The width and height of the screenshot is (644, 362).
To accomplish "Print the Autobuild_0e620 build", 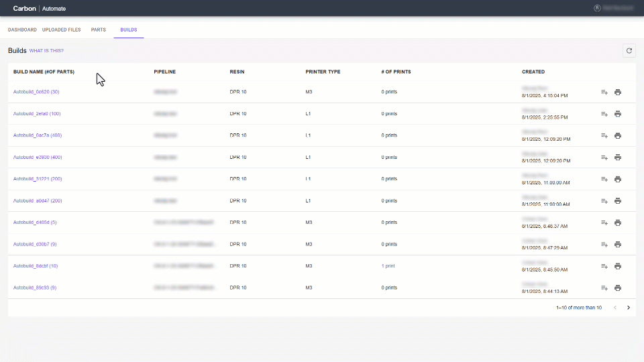I will coord(618,92).
